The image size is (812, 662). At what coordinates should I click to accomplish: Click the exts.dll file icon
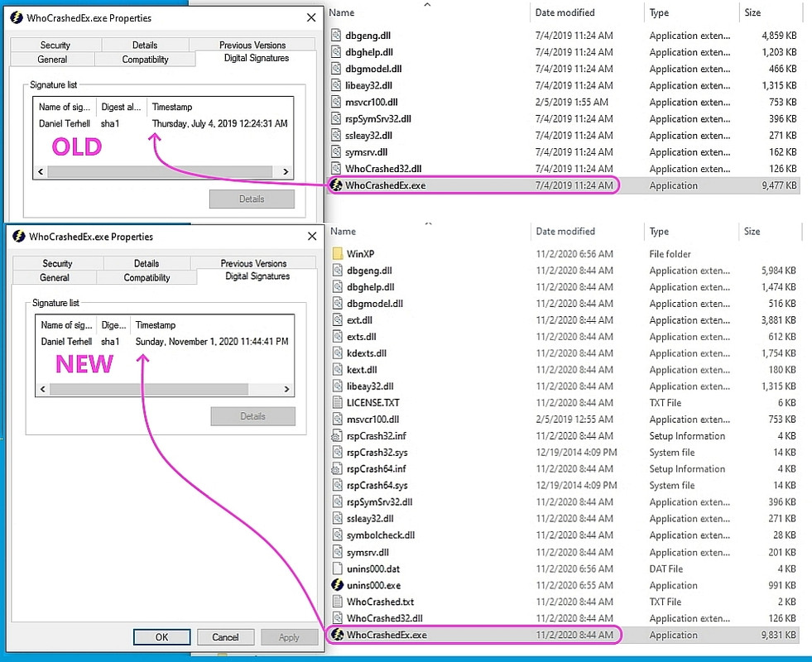(x=338, y=337)
